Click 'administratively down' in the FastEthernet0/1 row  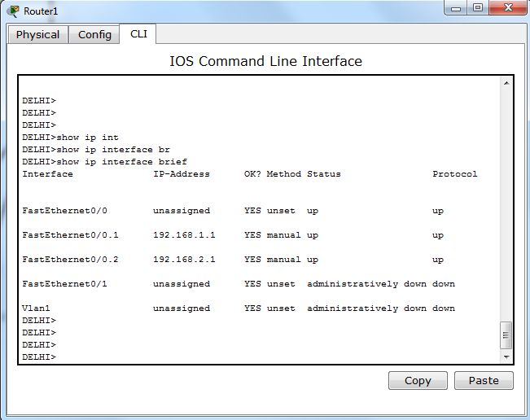click(366, 284)
